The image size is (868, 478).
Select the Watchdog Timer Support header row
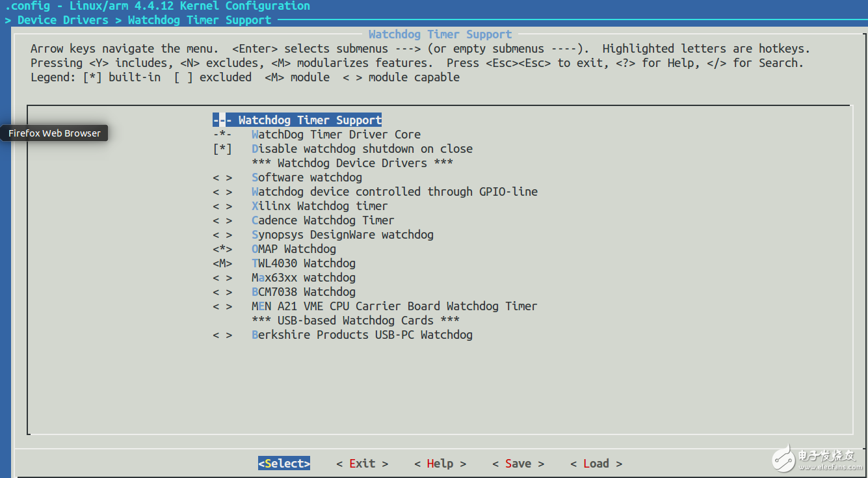(x=297, y=120)
